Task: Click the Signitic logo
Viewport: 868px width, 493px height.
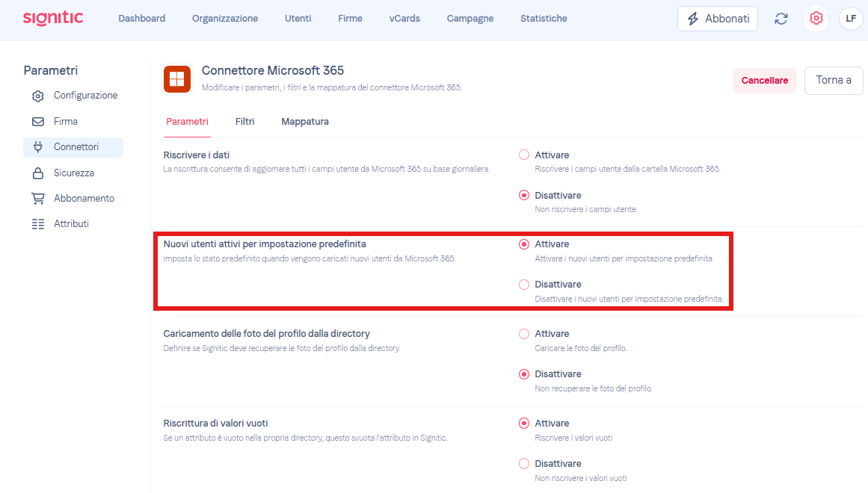Action: click(x=53, y=18)
